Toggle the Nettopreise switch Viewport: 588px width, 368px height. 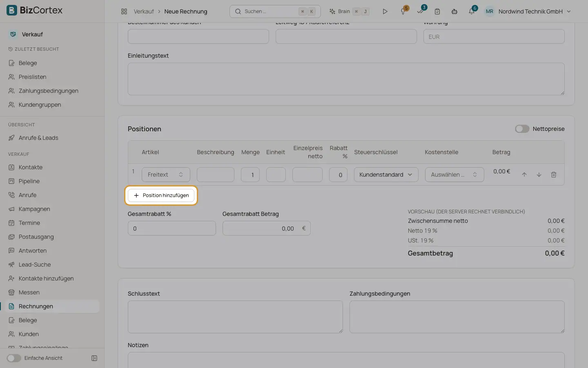pos(522,129)
